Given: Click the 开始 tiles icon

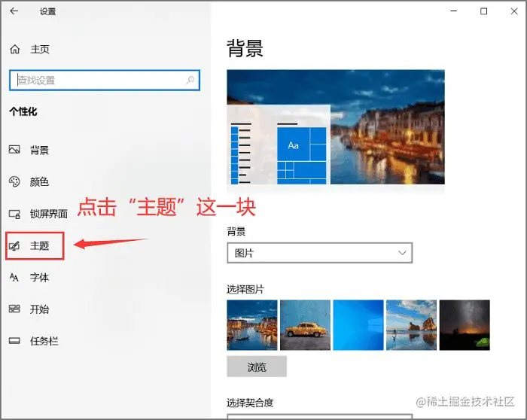Looking at the screenshot, I should coord(14,309).
